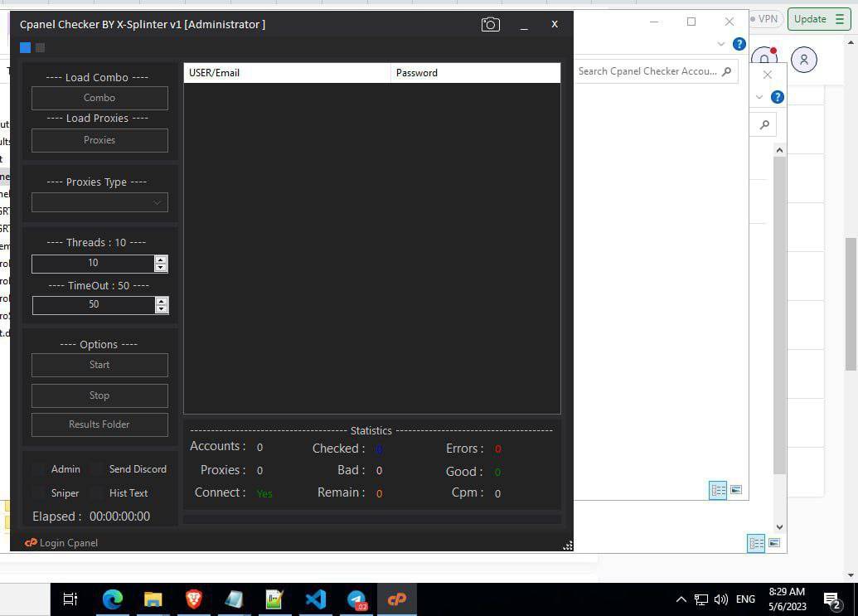
Task: Show hidden tray icons chevron
Action: coord(681,599)
